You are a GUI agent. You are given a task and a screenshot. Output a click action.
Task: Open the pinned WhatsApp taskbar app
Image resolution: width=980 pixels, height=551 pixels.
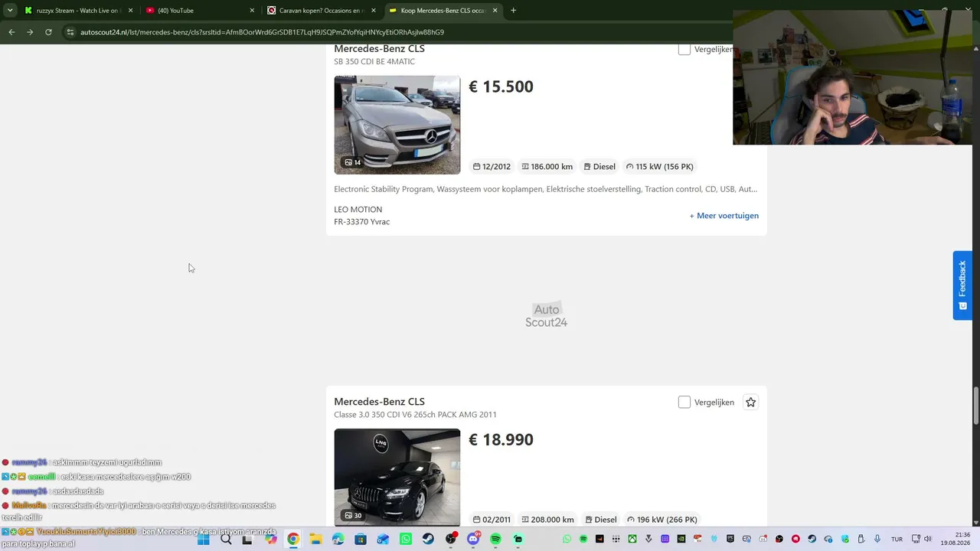tap(405, 540)
